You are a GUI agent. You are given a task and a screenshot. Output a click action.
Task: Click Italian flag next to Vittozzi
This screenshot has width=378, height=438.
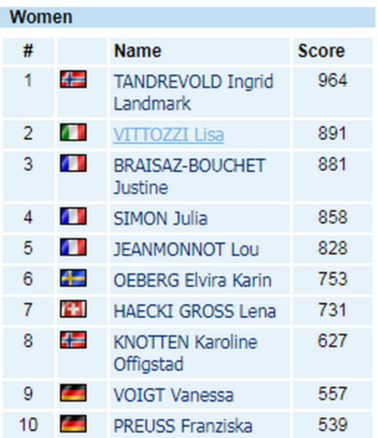coord(73,132)
